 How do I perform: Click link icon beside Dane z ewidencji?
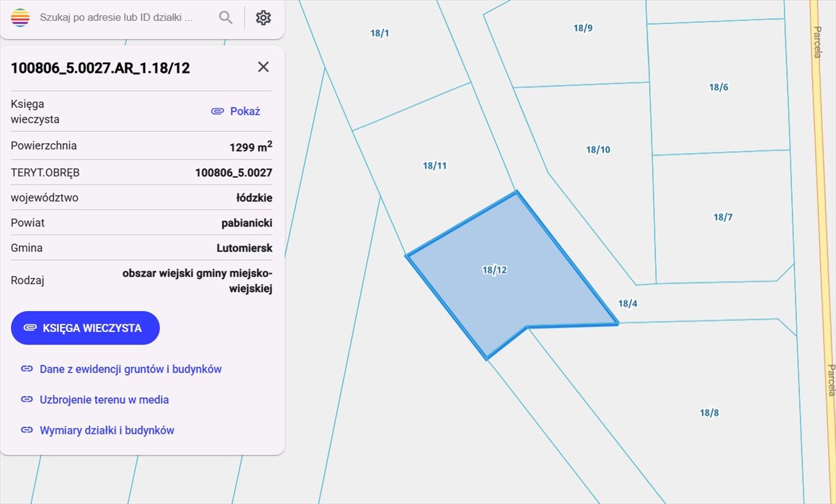point(27,369)
